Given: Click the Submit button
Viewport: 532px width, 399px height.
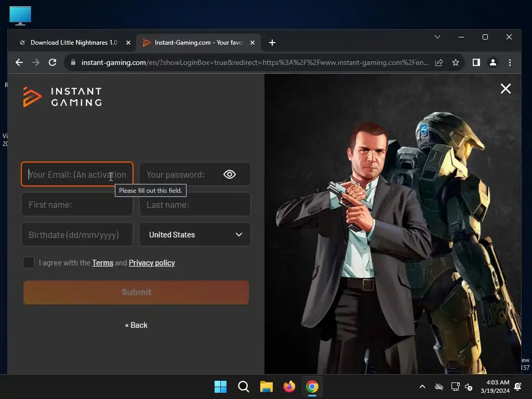Looking at the screenshot, I should point(136,292).
